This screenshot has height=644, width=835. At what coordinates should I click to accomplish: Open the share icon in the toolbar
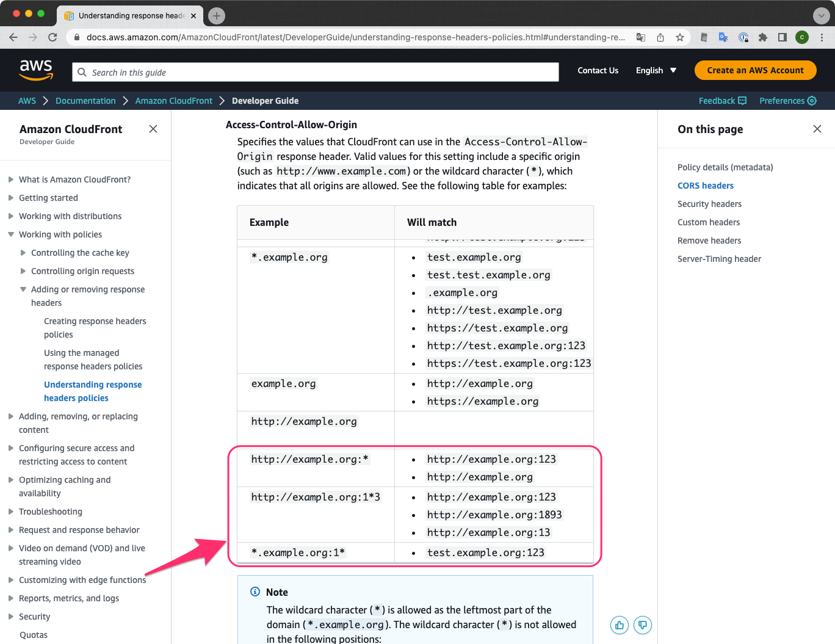[660, 37]
